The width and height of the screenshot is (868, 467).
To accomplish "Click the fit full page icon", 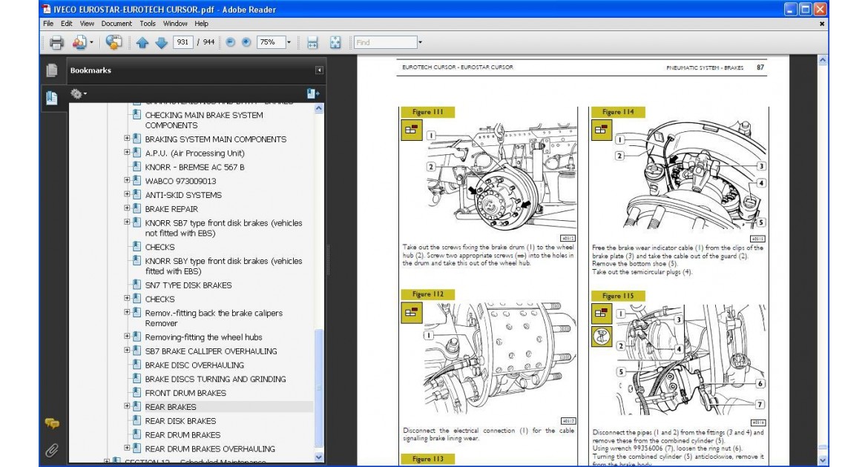I will point(335,42).
